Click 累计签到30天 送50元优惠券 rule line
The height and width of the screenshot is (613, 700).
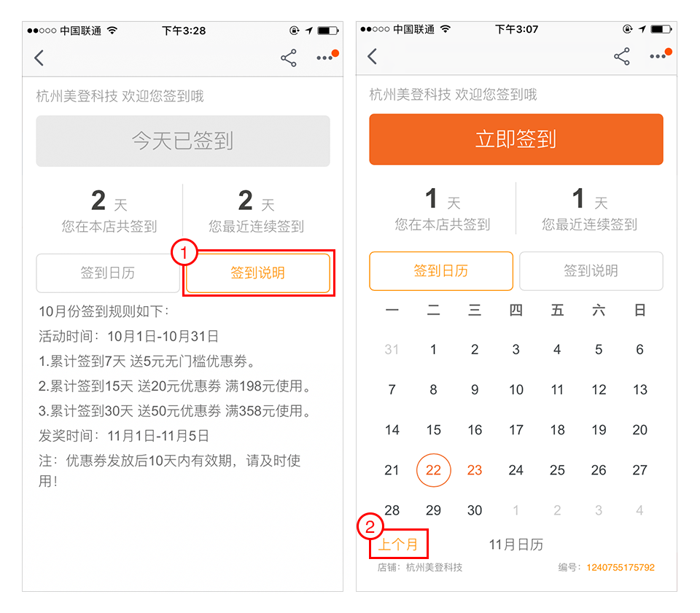(174, 411)
